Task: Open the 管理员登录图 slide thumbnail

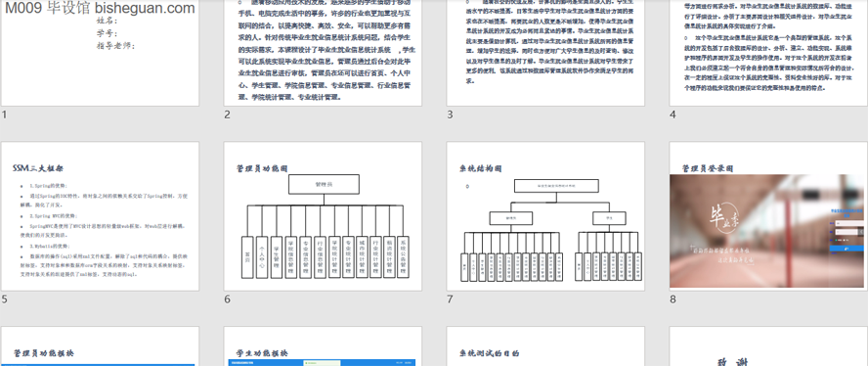Action: point(768,216)
